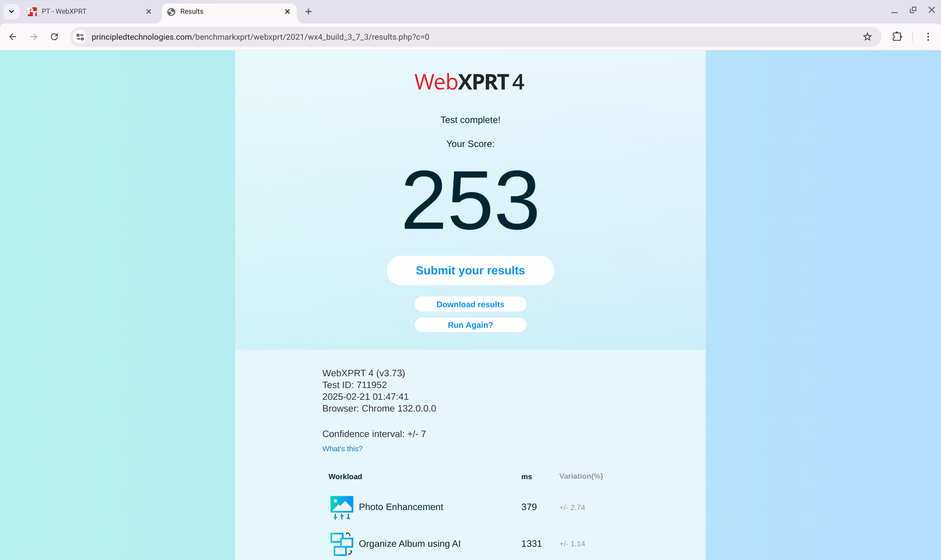
Task: Click the WebXPRT 4 logo
Action: (x=470, y=82)
